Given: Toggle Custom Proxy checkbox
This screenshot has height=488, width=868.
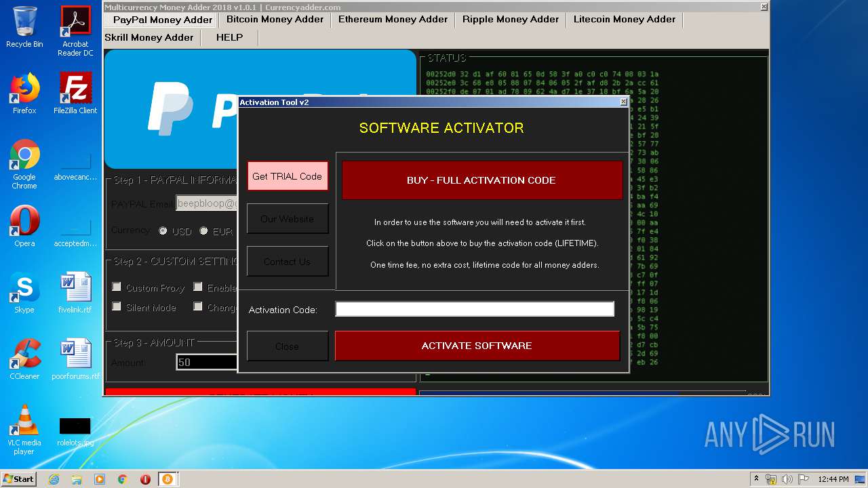Looking at the screenshot, I should pyautogui.click(x=117, y=287).
